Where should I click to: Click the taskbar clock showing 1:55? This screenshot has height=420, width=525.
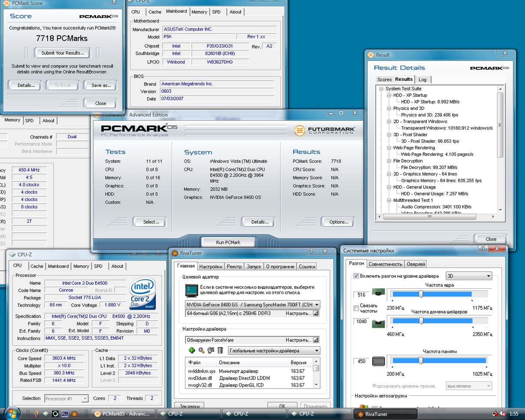coord(514,414)
